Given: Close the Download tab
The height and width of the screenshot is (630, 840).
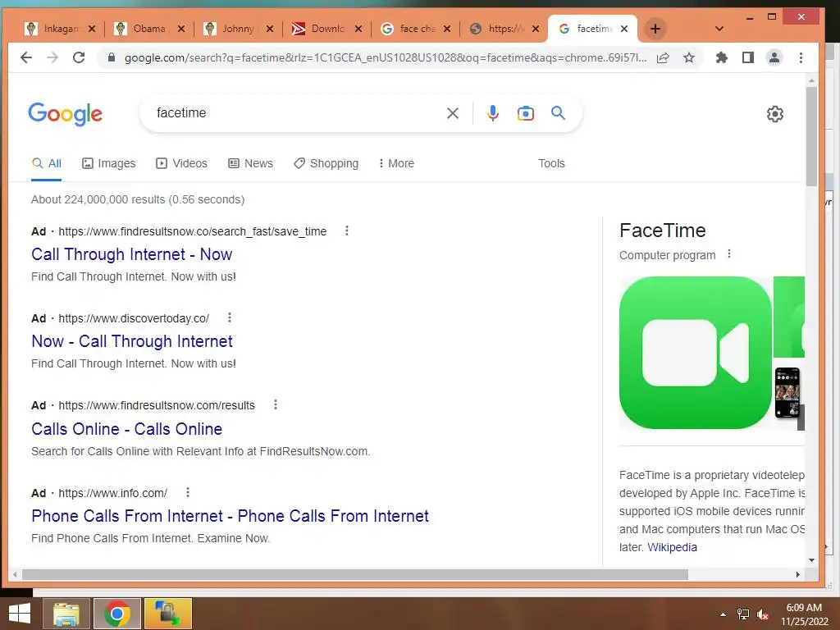Looking at the screenshot, I should click(358, 29).
